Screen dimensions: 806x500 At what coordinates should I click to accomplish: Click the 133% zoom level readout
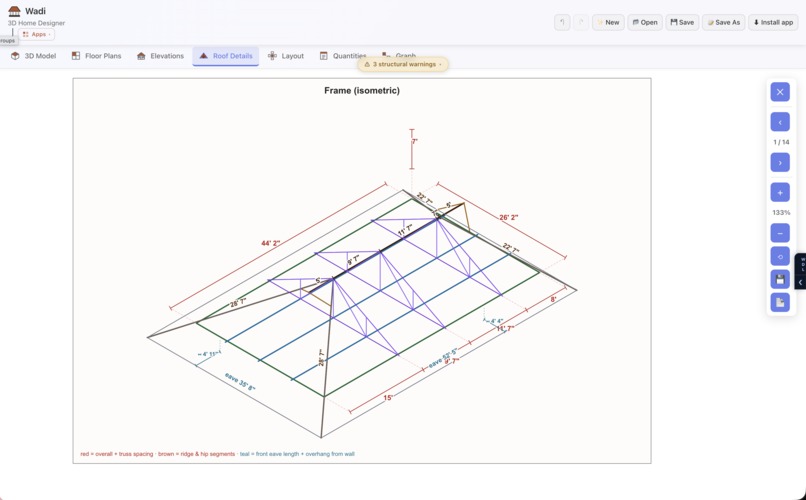(x=781, y=213)
